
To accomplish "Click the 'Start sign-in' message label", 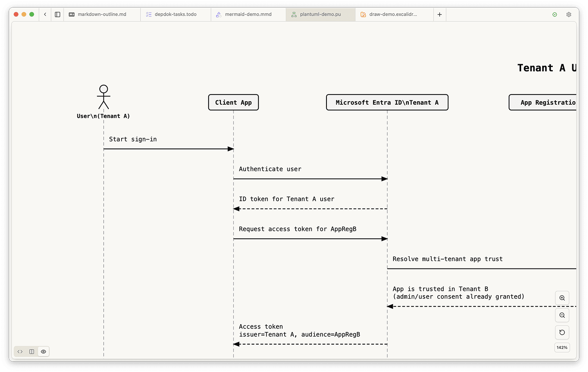I will (x=133, y=139).
